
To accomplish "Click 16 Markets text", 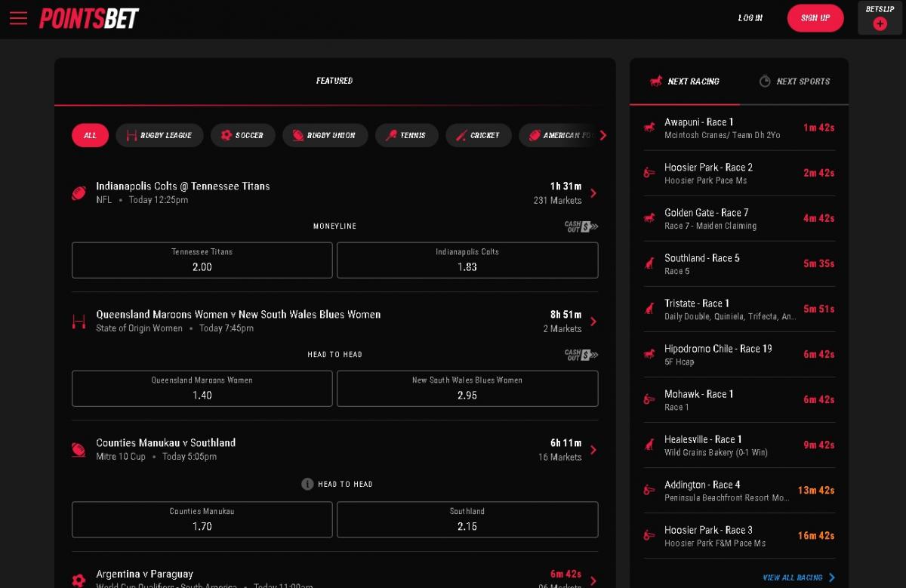I will (x=559, y=457).
